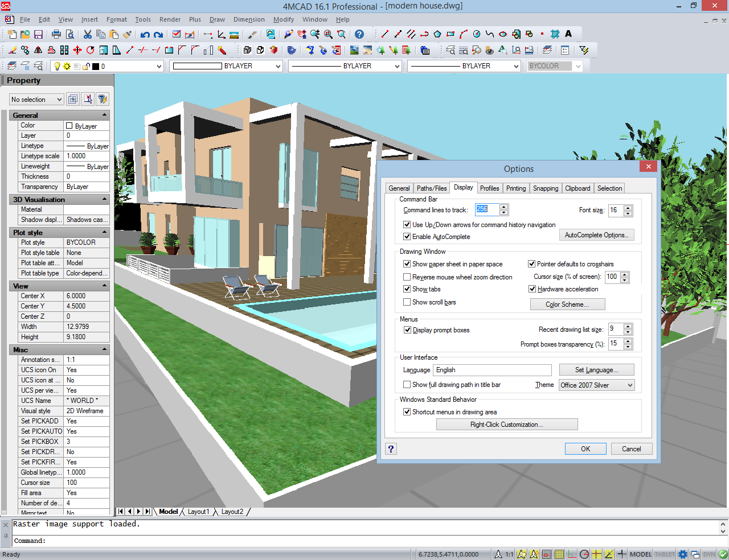
Task: Collapse the Misc property section
Action: [x=104, y=349]
